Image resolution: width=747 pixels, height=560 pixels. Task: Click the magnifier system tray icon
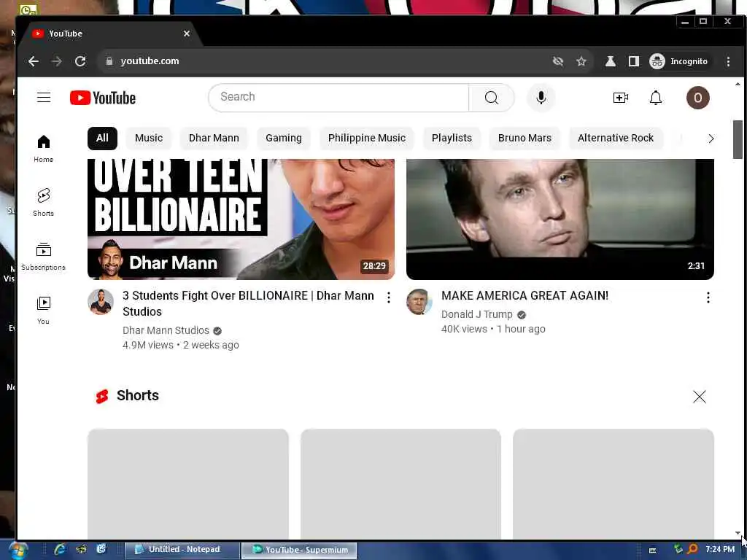point(692,550)
